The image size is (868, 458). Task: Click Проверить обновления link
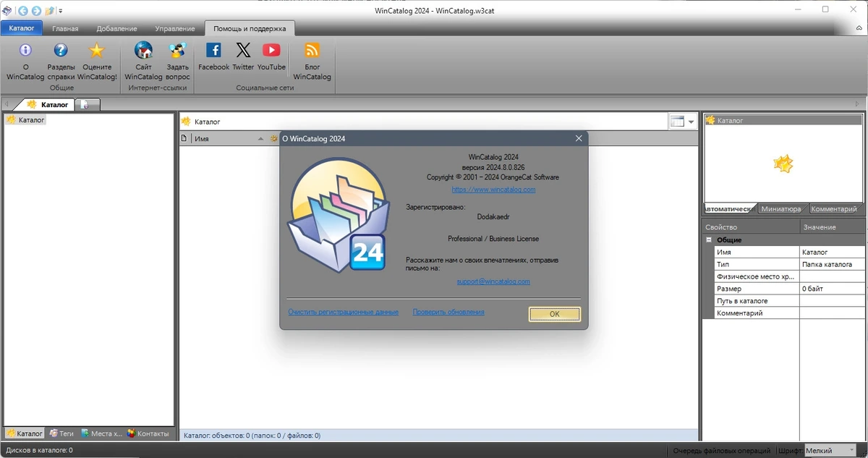click(x=448, y=312)
